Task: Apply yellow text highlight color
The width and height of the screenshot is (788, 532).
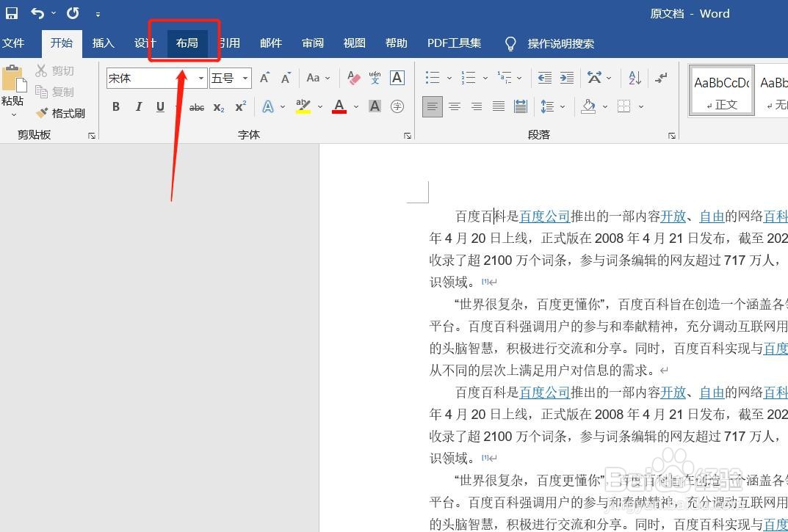Action: (x=303, y=106)
